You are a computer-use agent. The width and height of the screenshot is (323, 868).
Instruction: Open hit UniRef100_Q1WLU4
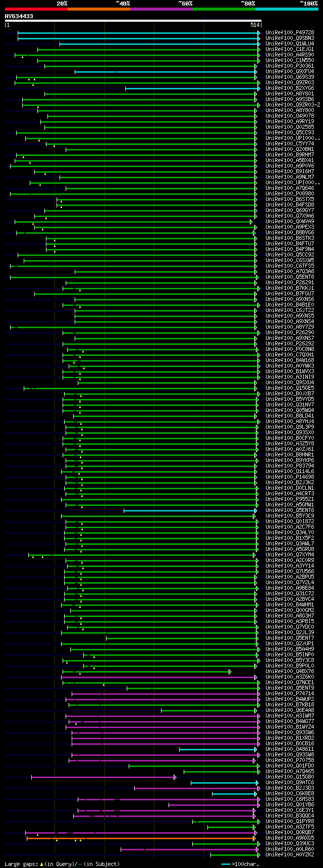290,43
